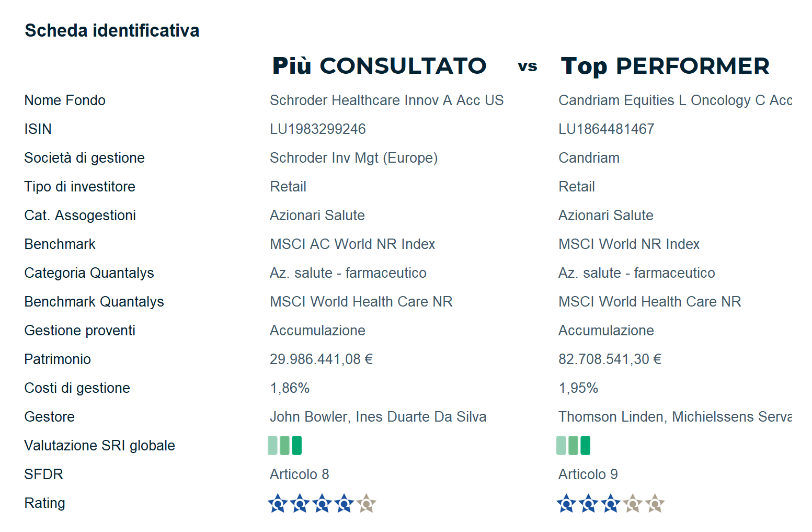This screenshot has width=812, height=532.
Task: Click the Candriam fund SRI rating bars
Action: pos(573,446)
